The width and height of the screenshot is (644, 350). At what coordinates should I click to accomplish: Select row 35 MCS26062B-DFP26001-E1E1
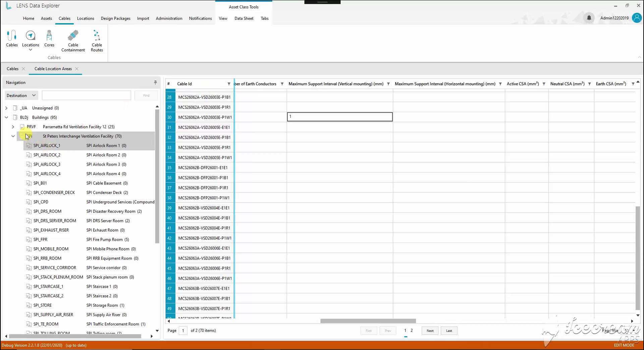[x=203, y=168]
